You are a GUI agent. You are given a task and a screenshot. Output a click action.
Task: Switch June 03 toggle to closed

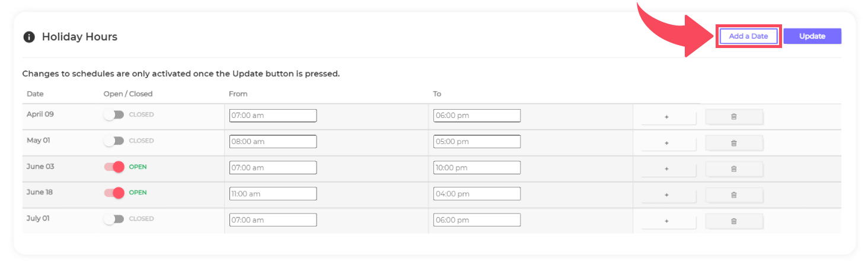point(113,167)
